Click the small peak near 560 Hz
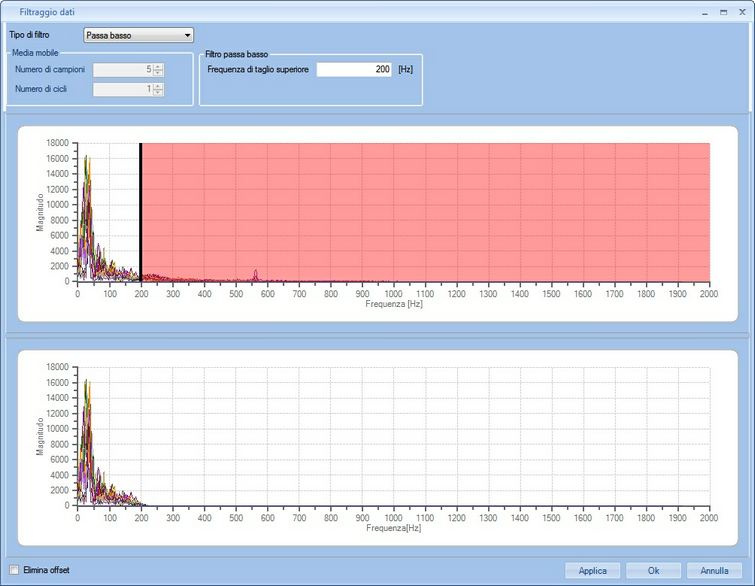The width and height of the screenshot is (755, 586). (256, 273)
